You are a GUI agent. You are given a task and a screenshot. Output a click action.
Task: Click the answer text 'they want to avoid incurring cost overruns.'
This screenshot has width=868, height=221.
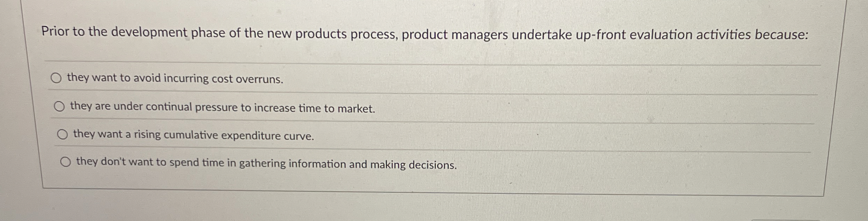pyautogui.click(x=175, y=78)
